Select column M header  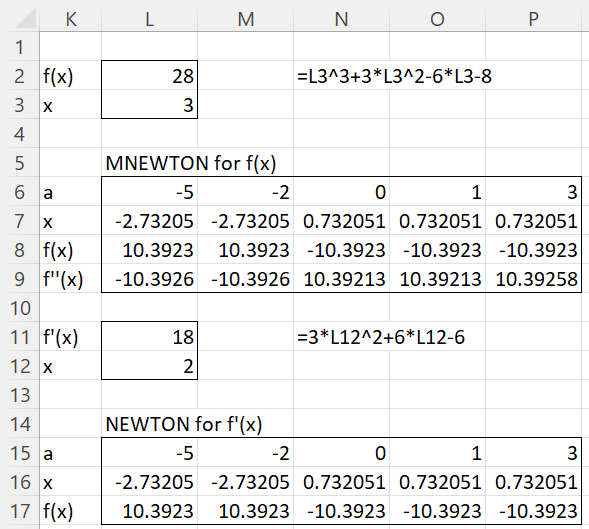point(246,19)
